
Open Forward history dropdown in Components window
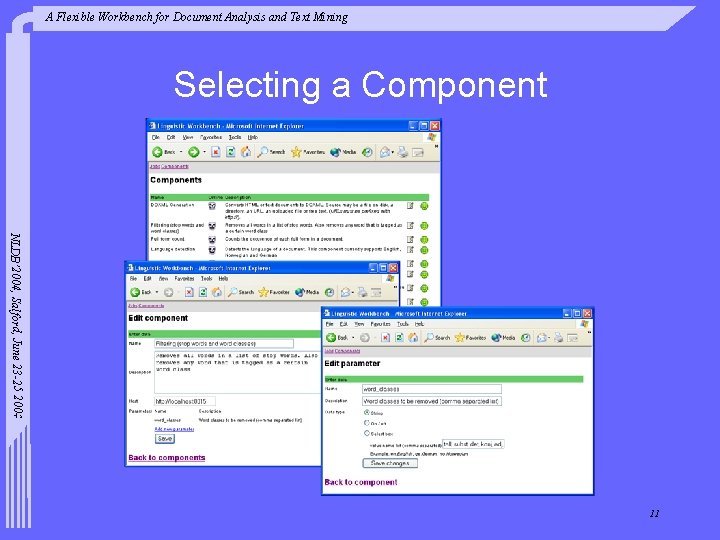[204, 152]
